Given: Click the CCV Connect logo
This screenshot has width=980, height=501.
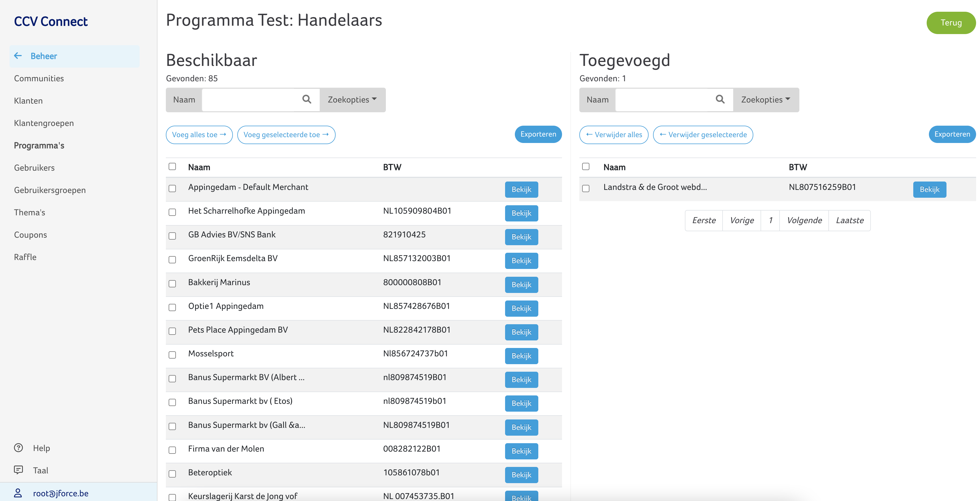Looking at the screenshot, I should click(51, 22).
